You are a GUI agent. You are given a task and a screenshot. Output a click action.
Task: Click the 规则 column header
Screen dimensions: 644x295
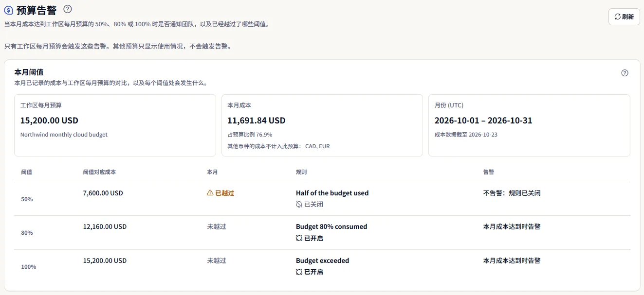pos(301,172)
